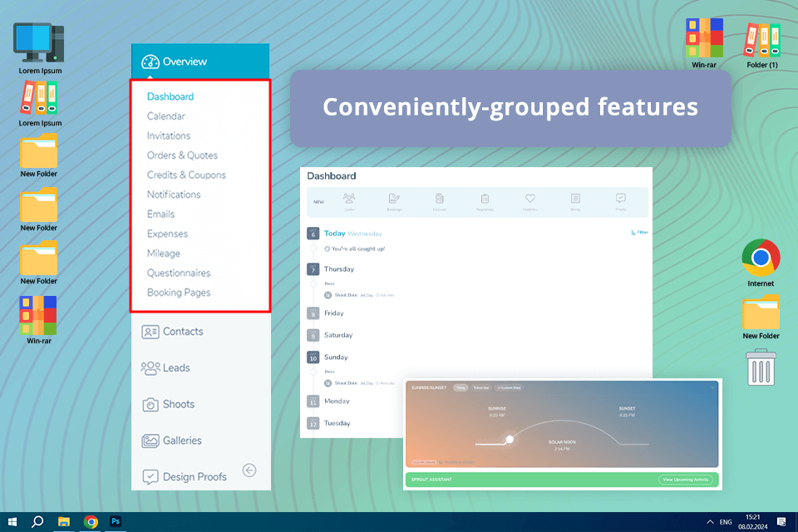Expand the sidebar Leads section
The width and height of the screenshot is (798, 532).
coord(165,367)
